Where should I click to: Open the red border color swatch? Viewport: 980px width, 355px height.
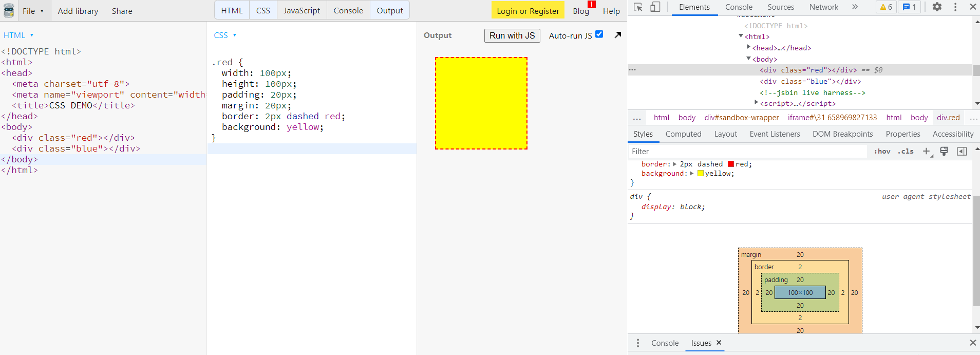[x=731, y=164]
